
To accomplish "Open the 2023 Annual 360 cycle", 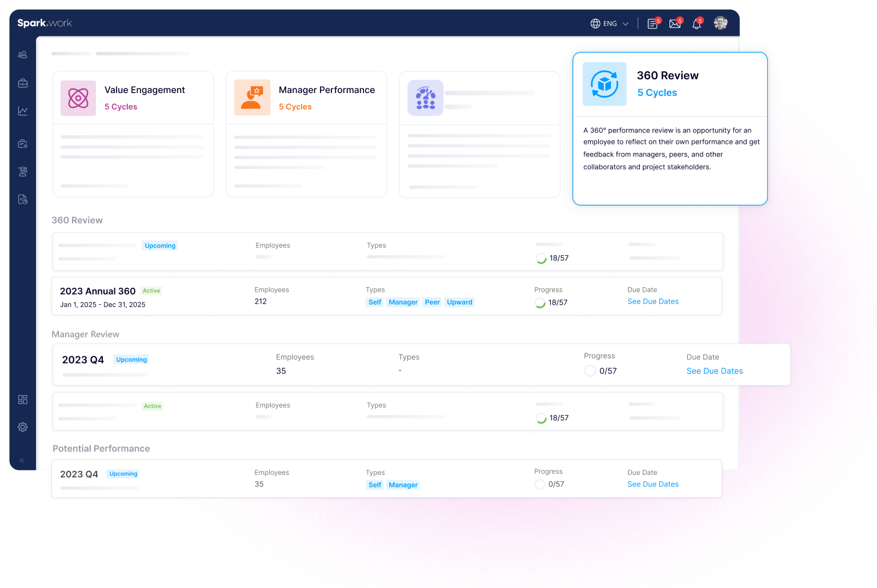I will (98, 291).
